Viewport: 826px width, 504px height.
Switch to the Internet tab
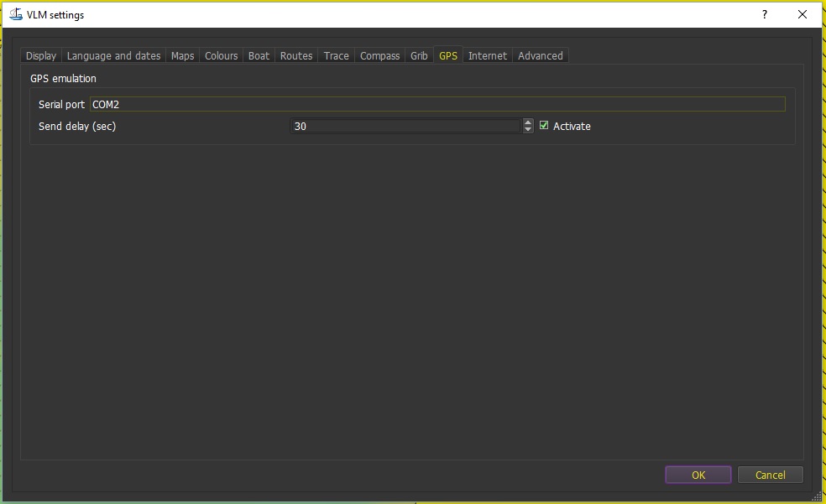tap(487, 55)
